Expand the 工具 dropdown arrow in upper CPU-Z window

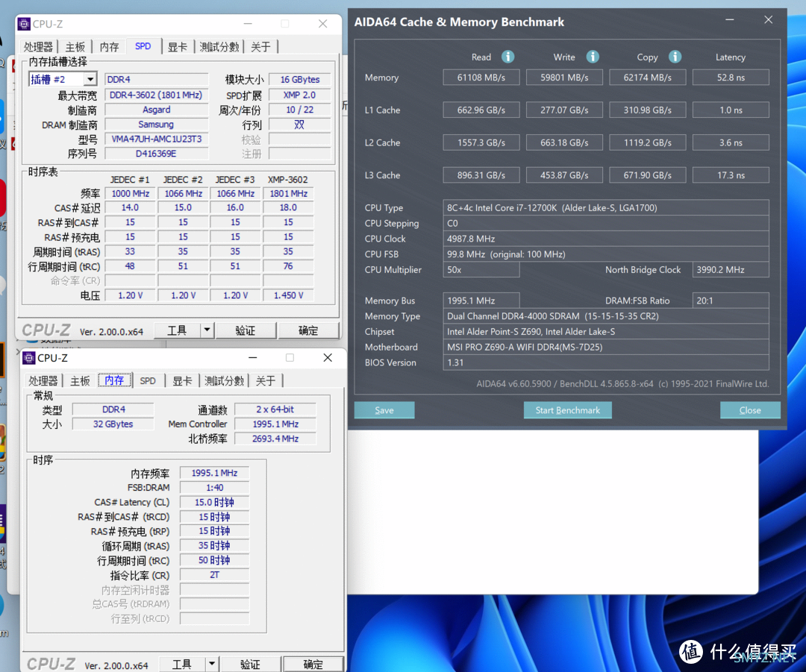pos(207,330)
